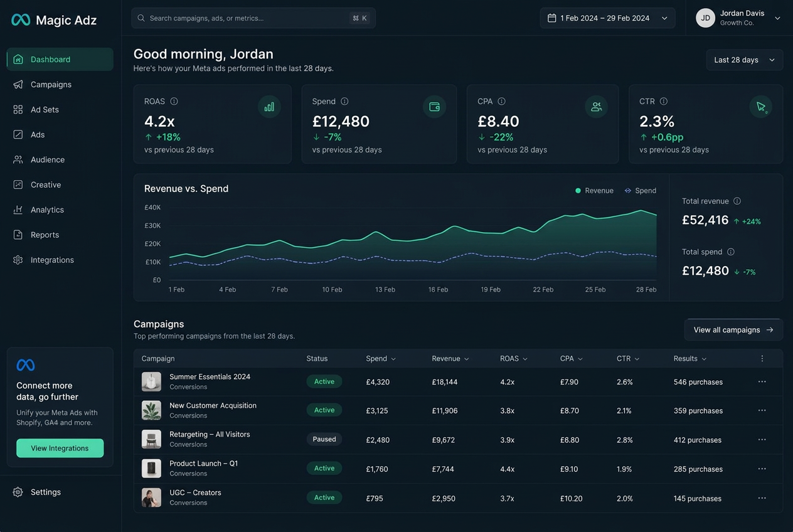Click the CTR info icon

[x=664, y=102]
